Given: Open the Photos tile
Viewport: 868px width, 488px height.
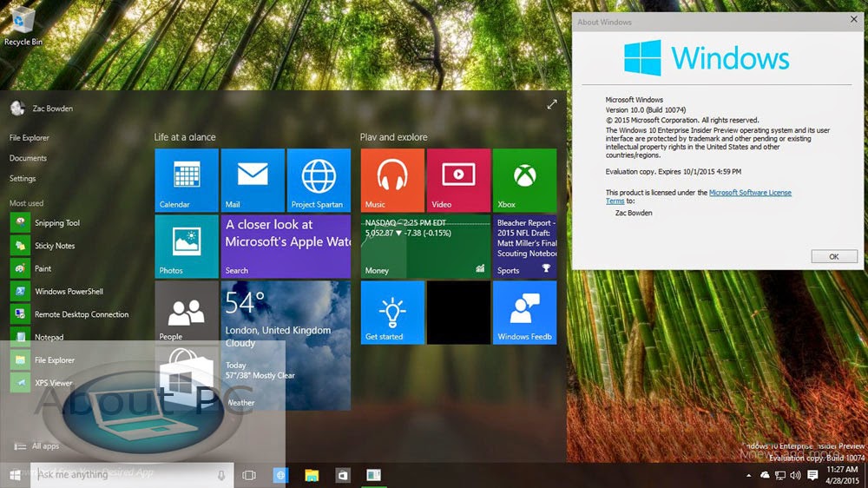Looking at the screenshot, I should tap(187, 247).
